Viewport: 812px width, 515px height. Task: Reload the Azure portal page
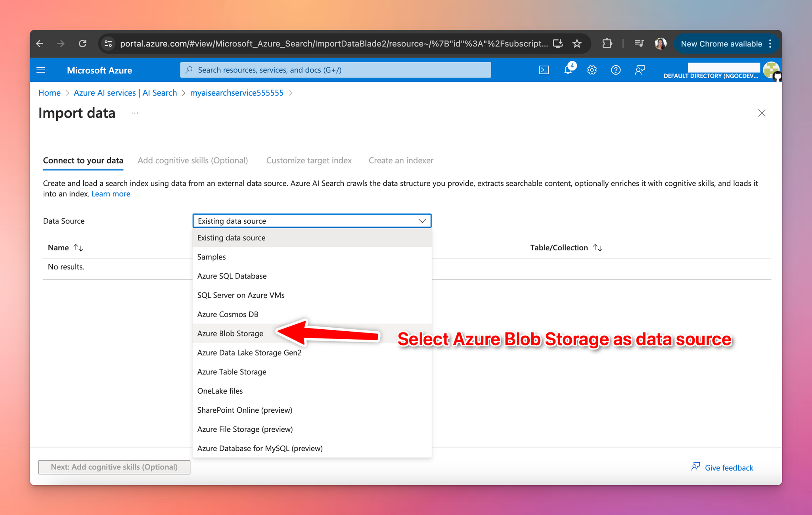click(x=82, y=44)
